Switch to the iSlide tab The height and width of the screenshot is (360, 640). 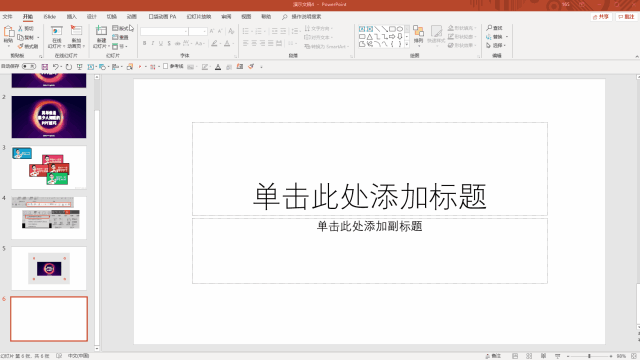click(49, 17)
